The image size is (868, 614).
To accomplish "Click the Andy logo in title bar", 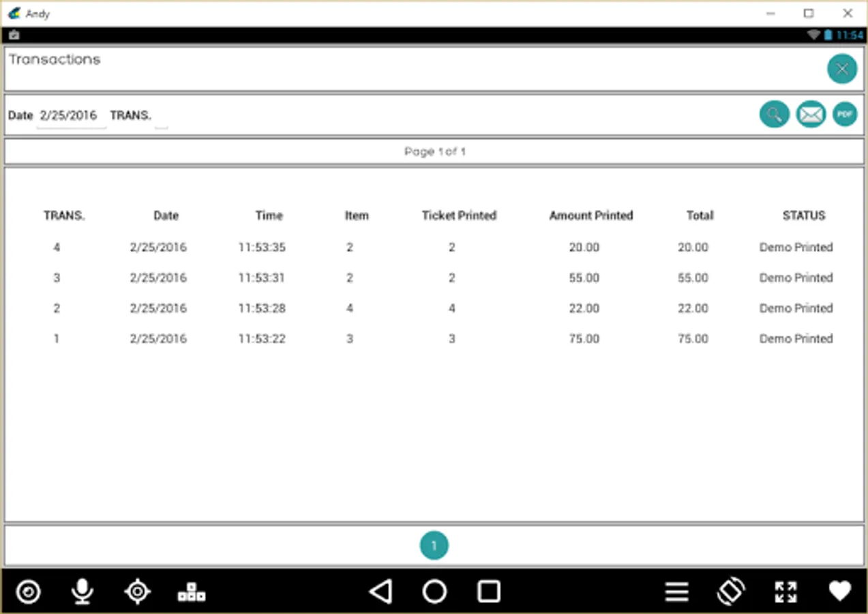I will (x=14, y=13).
